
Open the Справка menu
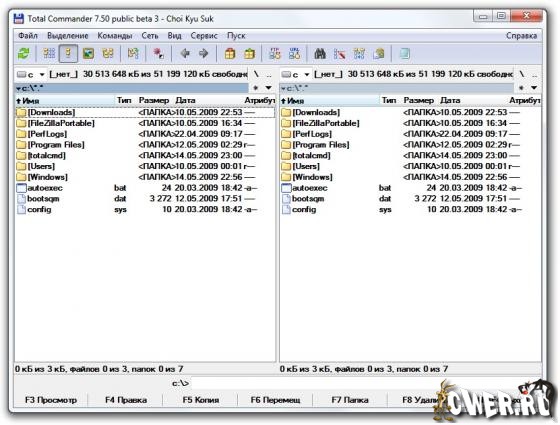coord(521,36)
